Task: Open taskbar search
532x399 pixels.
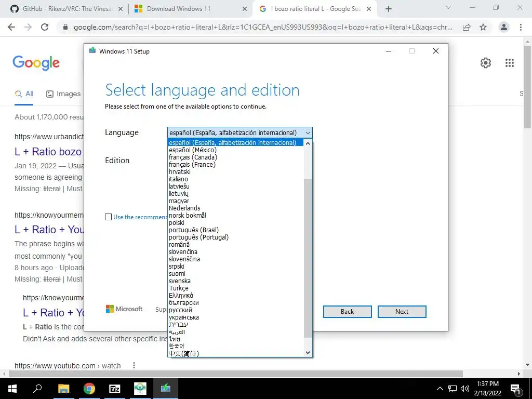Action: tap(37, 389)
